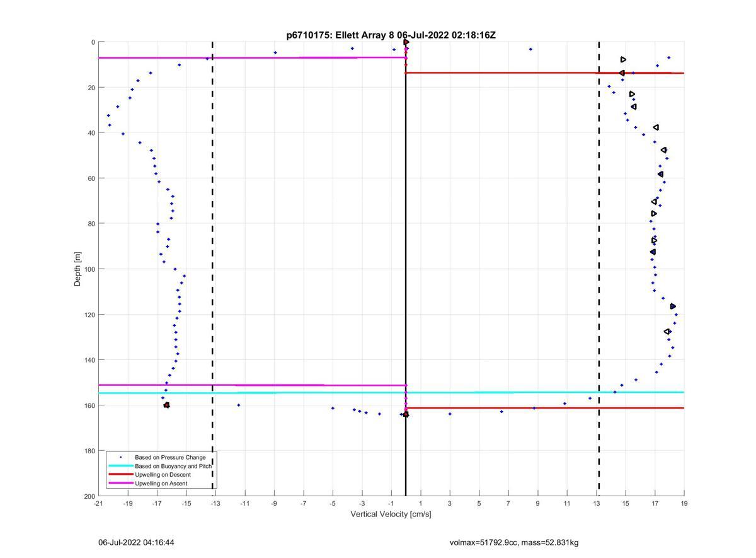Click legend entry 'Upwelling on Descent'
The image size is (756, 558).
pos(163,475)
